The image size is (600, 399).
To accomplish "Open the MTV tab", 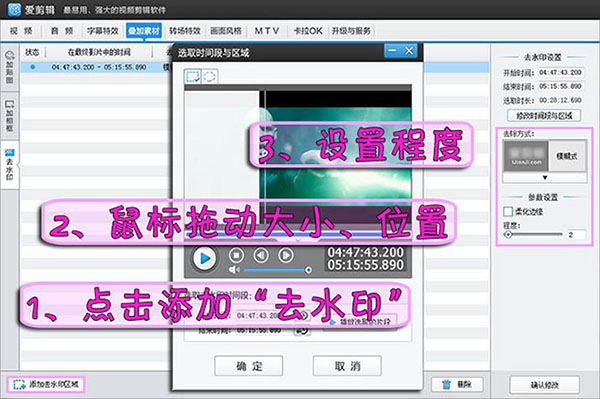I will [267, 31].
